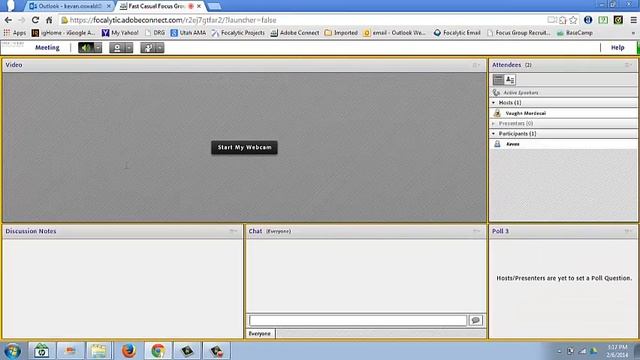Select participant Kevan in attendee list

(x=563, y=144)
